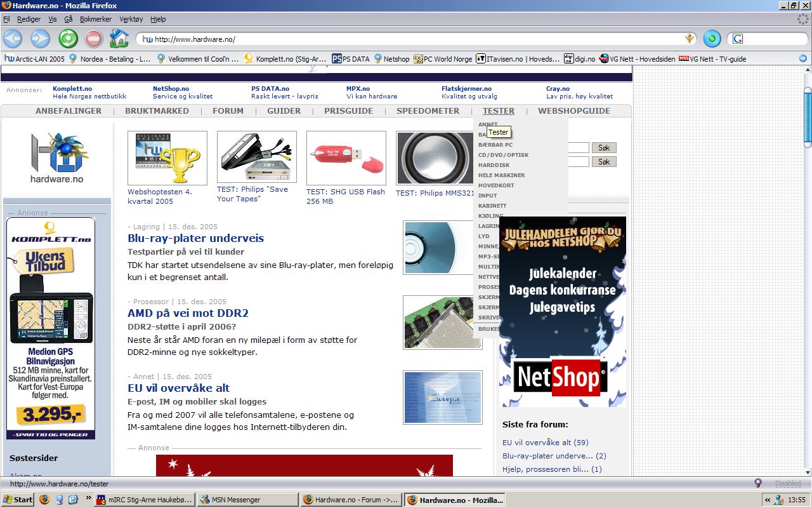Go forward with the Forward arrow button
812x508 pixels.
click(41, 39)
